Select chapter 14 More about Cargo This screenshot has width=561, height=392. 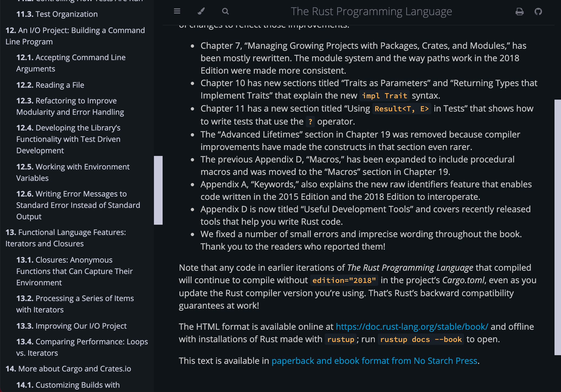pos(68,368)
